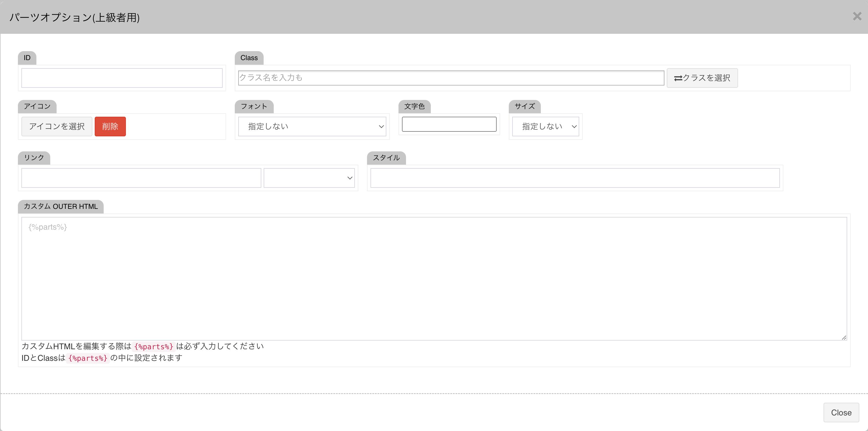Click into the カスタム OUTER HTML textarea

point(434,278)
